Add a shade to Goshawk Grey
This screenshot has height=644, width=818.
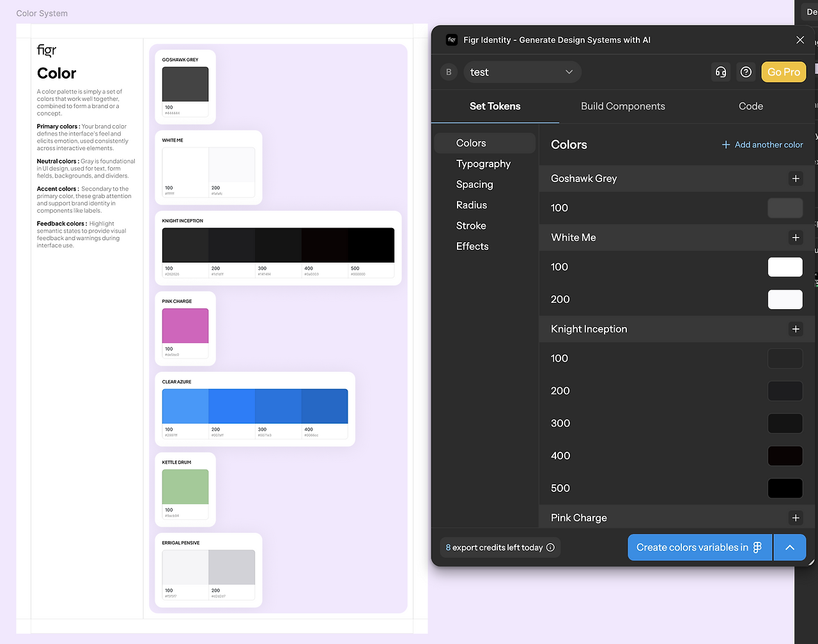[x=796, y=179]
